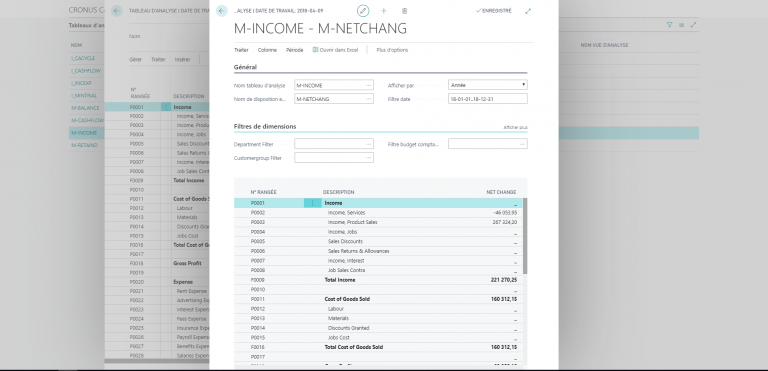Viewport: 768px width, 371px height.
Task: Open Gérer menu in Tableau d'analyse window
Action: (135, 59)
